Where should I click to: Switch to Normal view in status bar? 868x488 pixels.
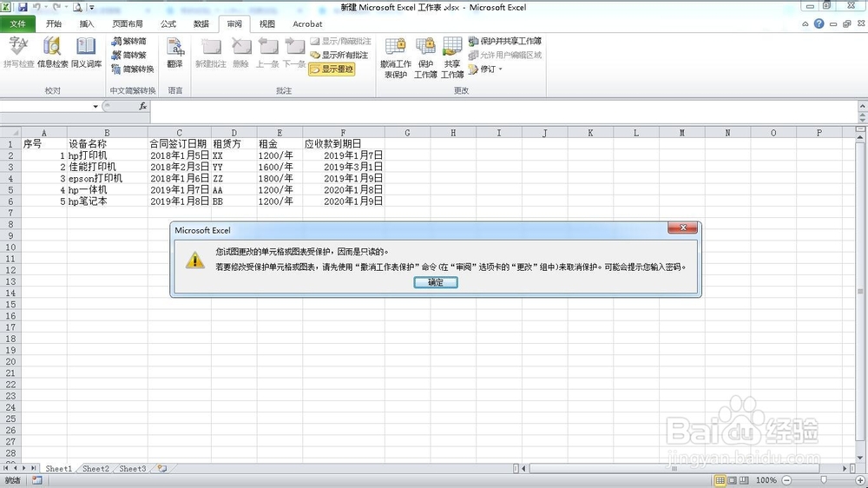[x=720, y=480]
